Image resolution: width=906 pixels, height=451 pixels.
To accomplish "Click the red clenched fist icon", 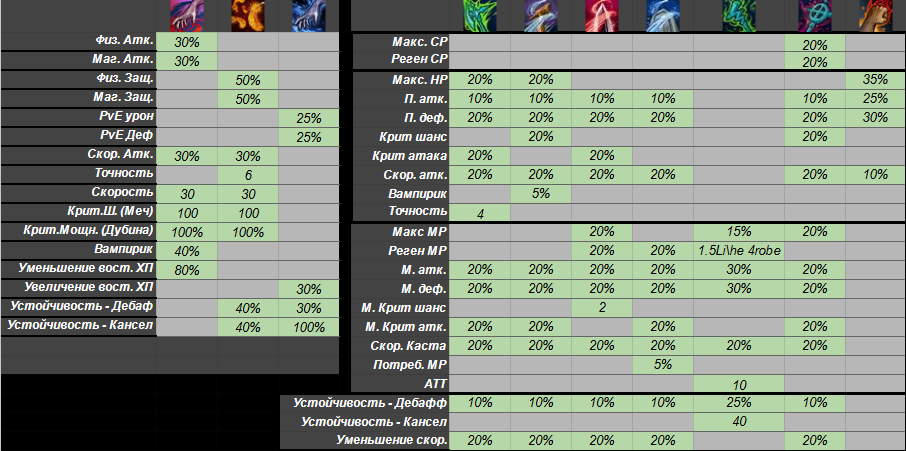I will [x=875, y=15].
